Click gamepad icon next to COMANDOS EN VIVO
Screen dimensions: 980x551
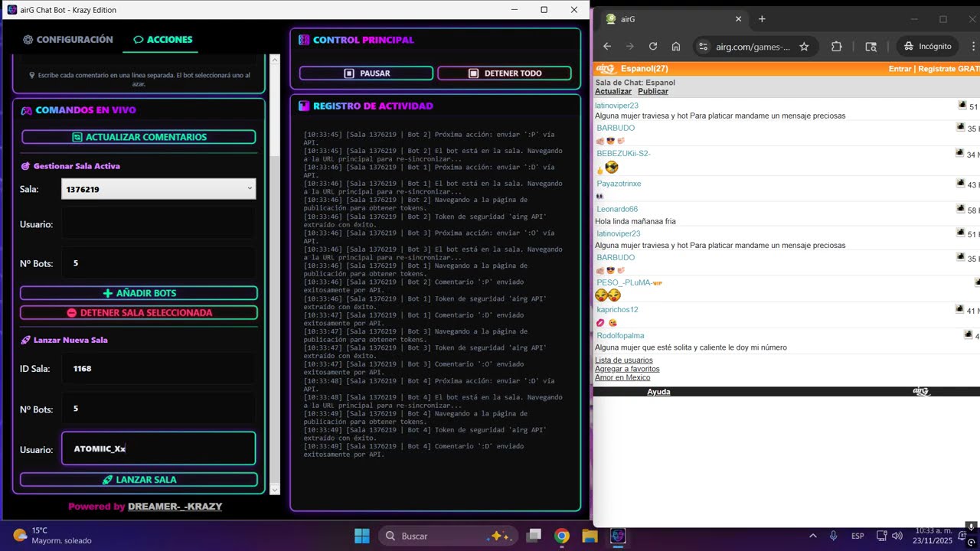pyautogui.click(x=26, y=110)
